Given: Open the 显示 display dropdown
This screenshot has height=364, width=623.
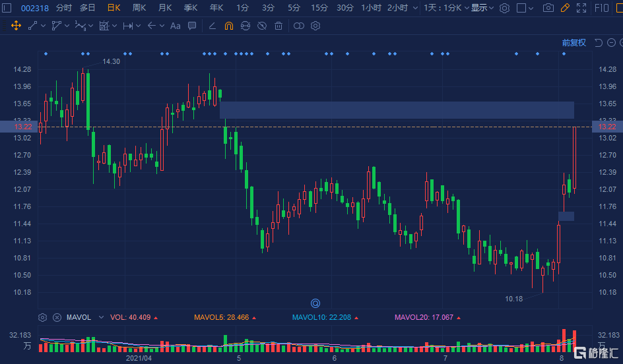Looking at the screenshot, I should click(x=482, y=8).
